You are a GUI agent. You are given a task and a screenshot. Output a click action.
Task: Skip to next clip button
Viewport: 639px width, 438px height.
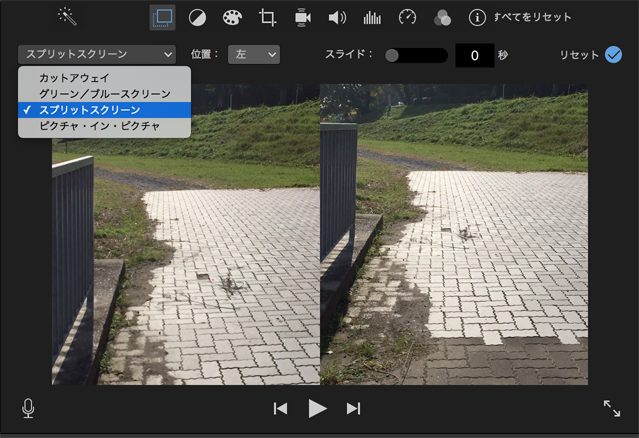(x=353, y=408)
